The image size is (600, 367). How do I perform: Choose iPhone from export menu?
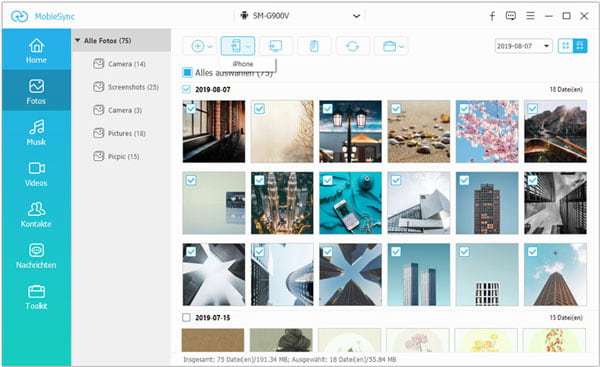[243, 64]
